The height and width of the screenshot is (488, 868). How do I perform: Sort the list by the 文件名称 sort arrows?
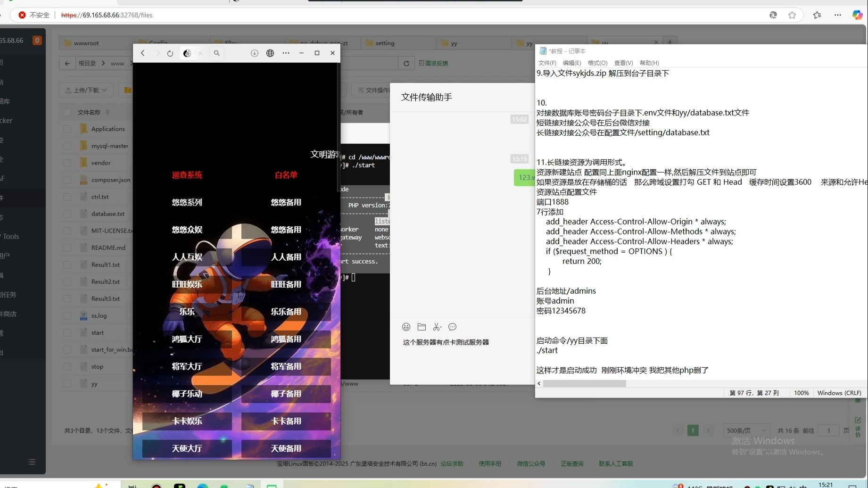tap(107, 112)
